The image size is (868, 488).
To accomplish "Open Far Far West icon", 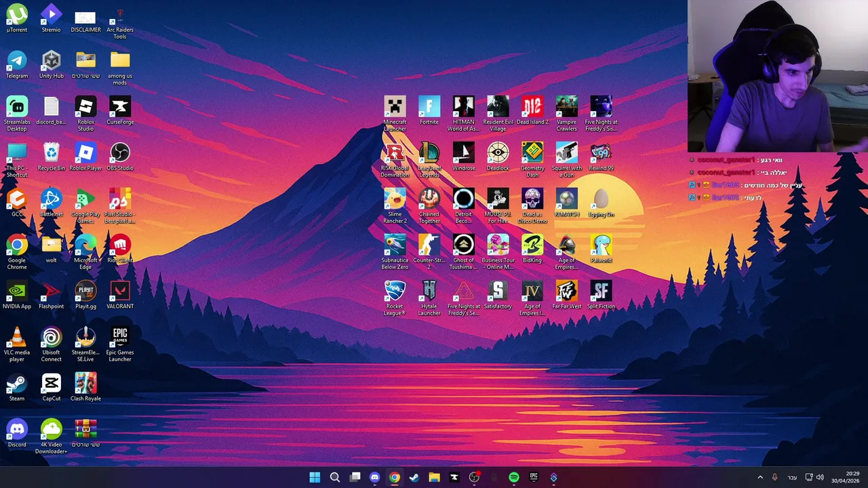I will (567, 295).
